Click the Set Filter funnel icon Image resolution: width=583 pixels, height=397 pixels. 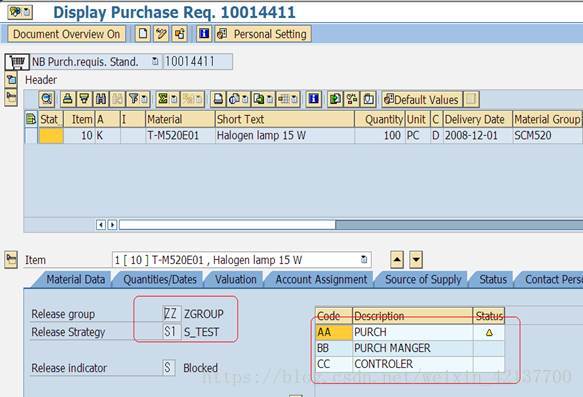click(133, 99)
